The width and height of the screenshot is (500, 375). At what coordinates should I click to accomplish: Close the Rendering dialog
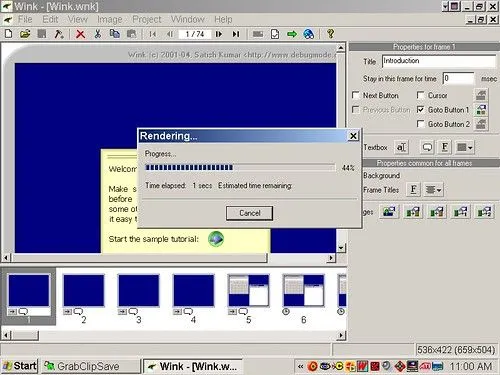(353, 136)
